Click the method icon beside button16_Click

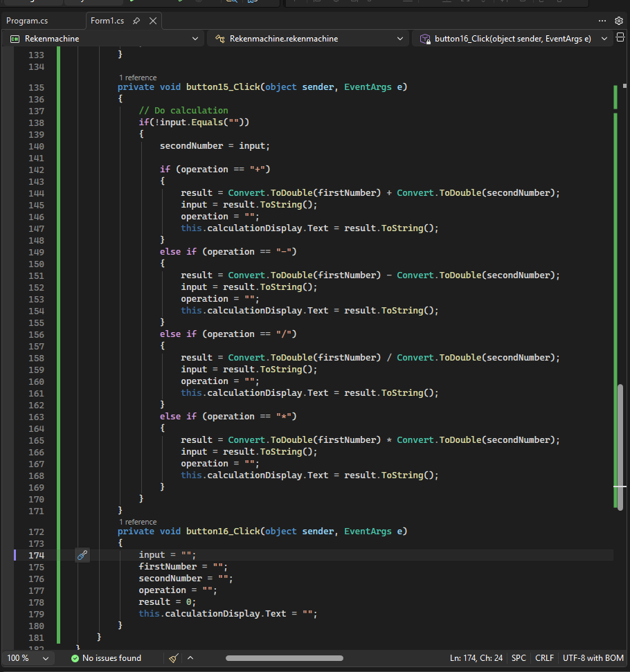(425, 39)
